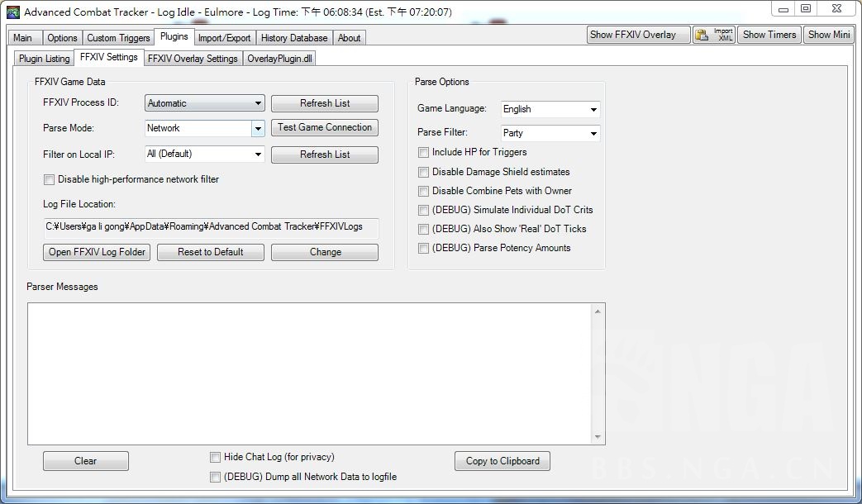Open the About tab
This screenshot has height=504, width=862.
pos(349,38)
